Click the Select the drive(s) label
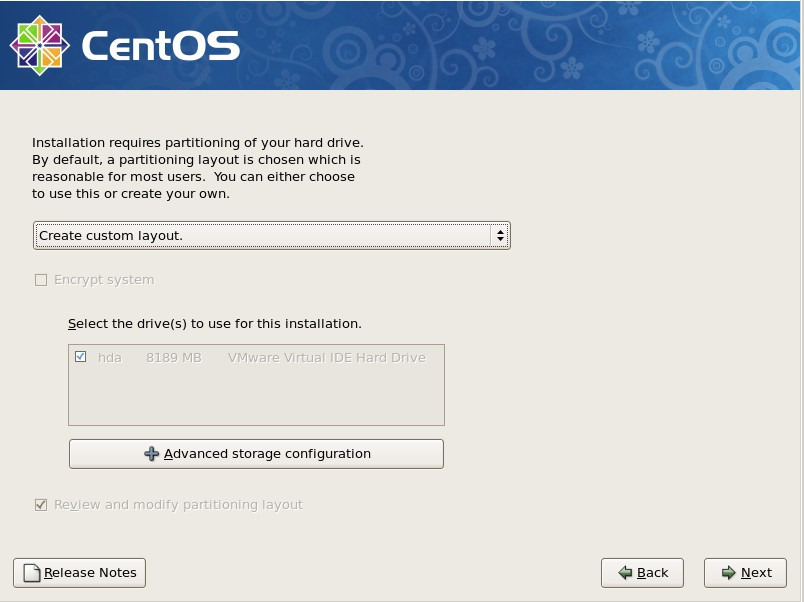804x602 pixels. tap(214, 324)
